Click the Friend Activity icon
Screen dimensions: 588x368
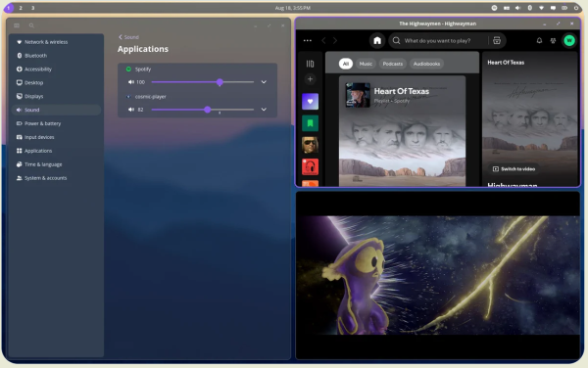pos(553,40)
